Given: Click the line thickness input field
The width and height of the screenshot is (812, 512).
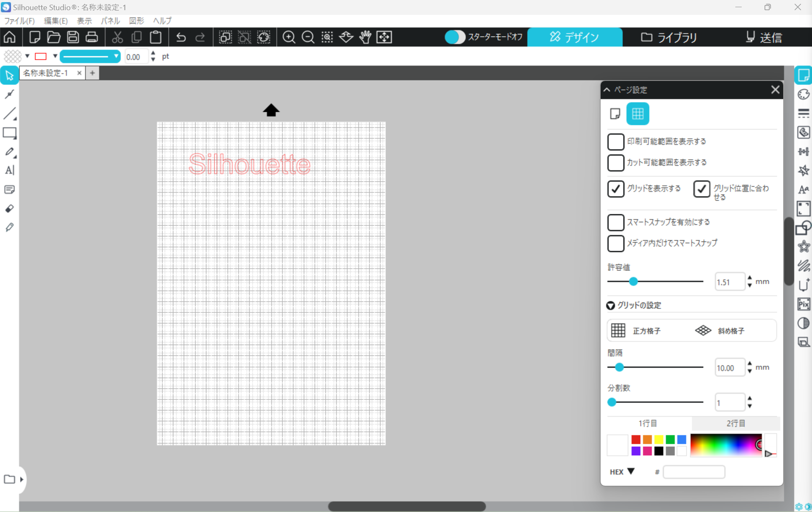Looking at the screenshot, I should coord(136,57).
